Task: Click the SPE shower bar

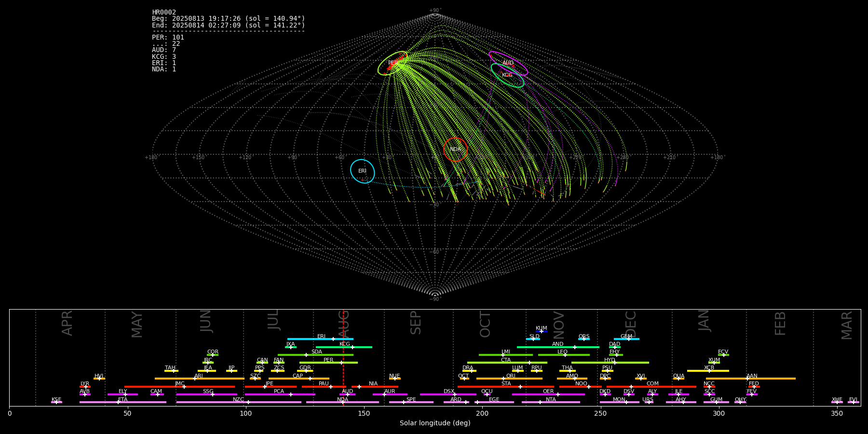Action: tap(411, 402)
